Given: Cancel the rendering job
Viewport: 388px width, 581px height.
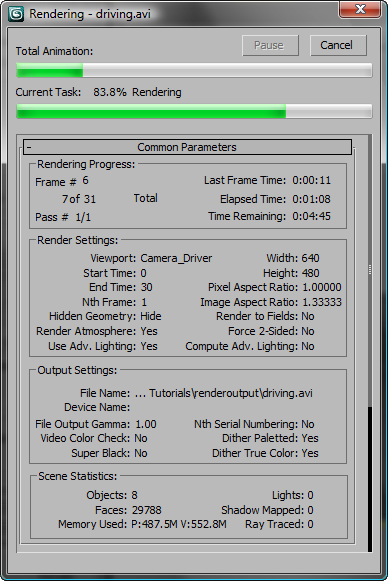Looking at the screenshot, I should pos(338,45).
